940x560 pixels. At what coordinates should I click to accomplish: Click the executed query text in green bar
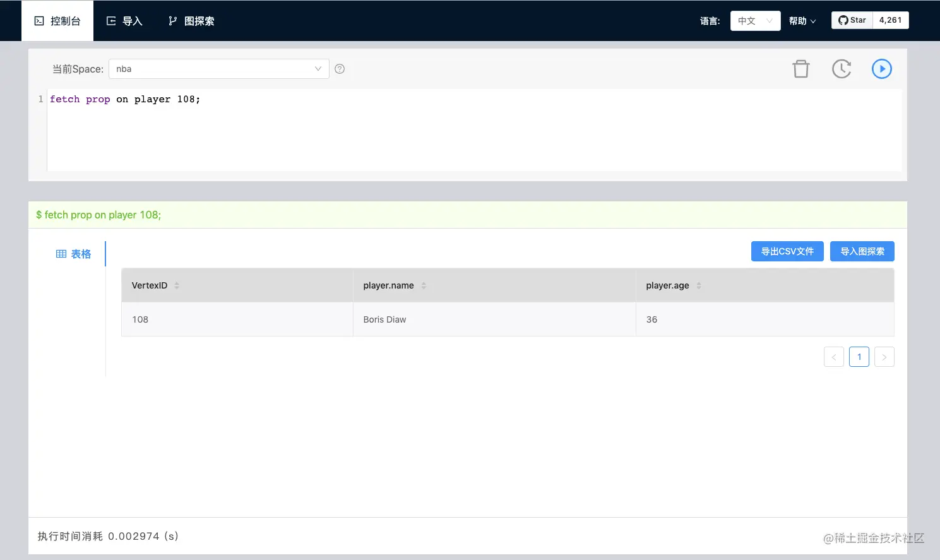point(98,215)
